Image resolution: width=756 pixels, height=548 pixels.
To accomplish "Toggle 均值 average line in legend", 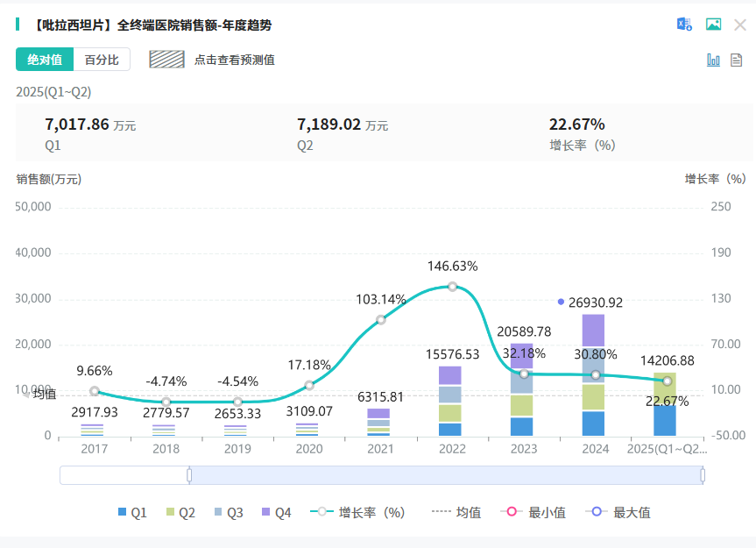I will pyautogui.click(x=456, y=513).
